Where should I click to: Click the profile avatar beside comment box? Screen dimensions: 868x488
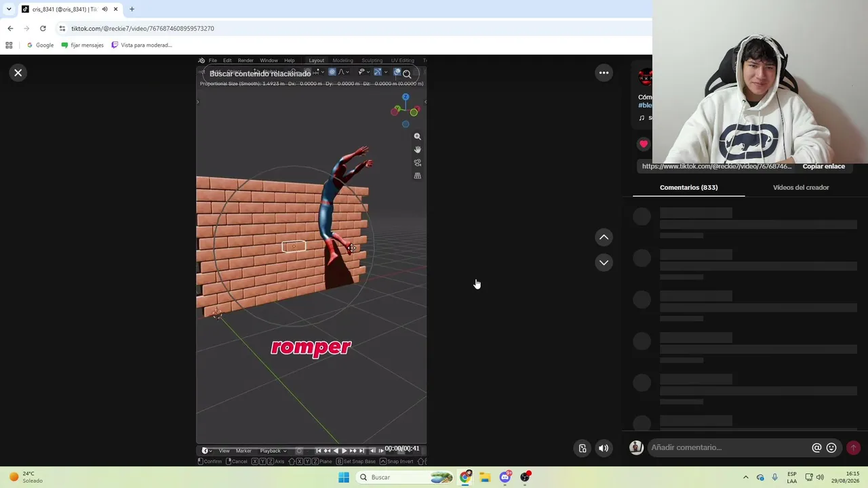click(636, 447)
